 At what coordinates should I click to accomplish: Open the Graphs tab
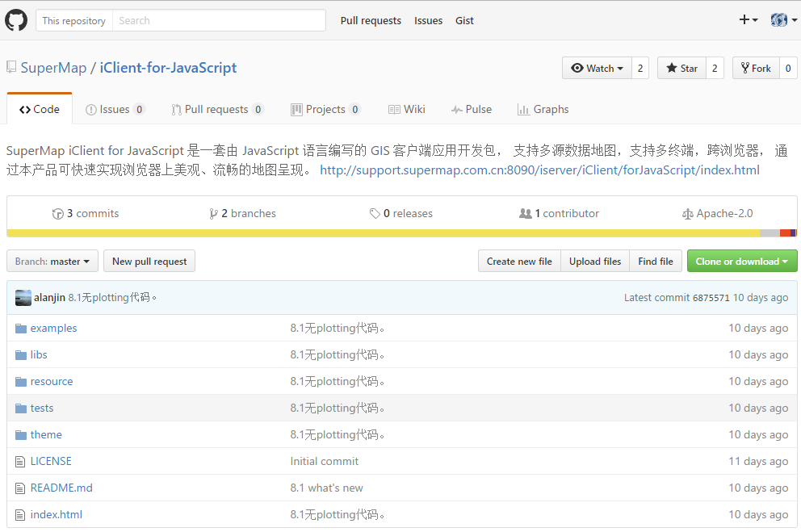[x=543, y=109]
